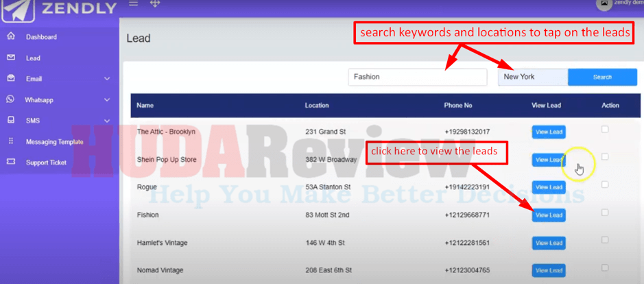The image size is (644, 284).
Task: Click the Email open-envelope icon
Action: (11, 78)
